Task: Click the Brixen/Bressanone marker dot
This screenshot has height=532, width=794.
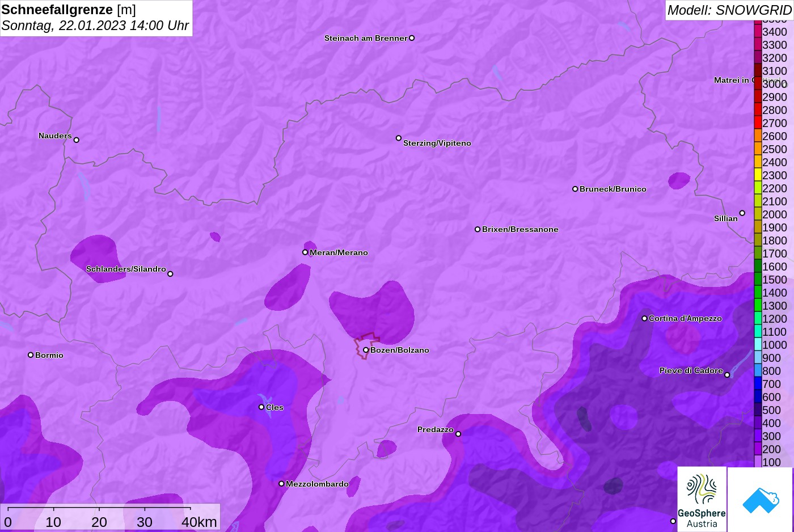Action: pyautogui.click(x=478, y=229)
